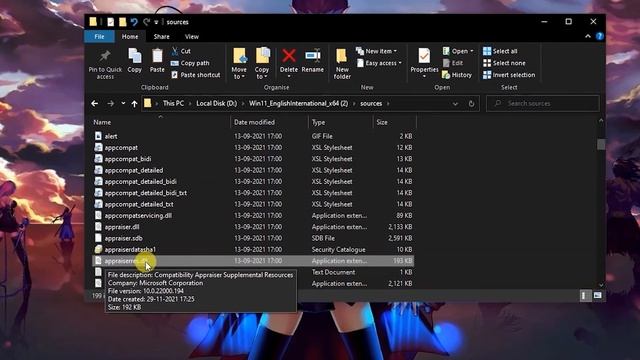Viewport: 640px width, 360px height.
Task: Select the appcompat_detailed_txt file
Action: pyautogui.click(x=253, y=204)
